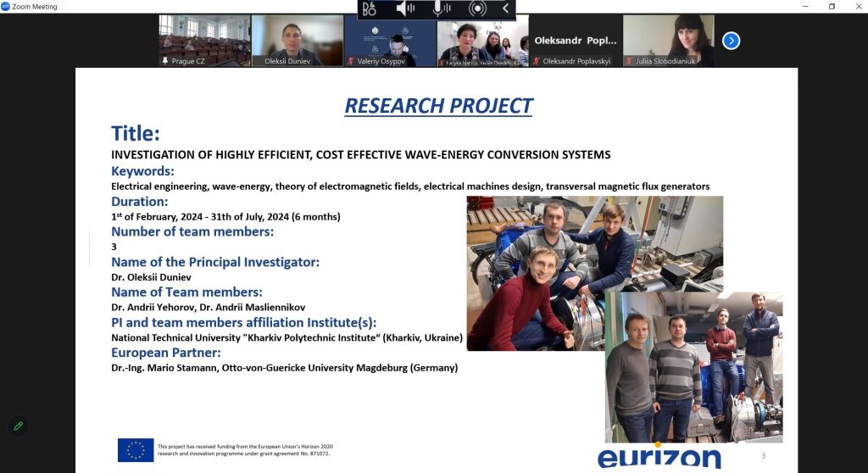Click the circular broadcast icon in overlay
Viewport: 868px width, 473px height.
478,8
